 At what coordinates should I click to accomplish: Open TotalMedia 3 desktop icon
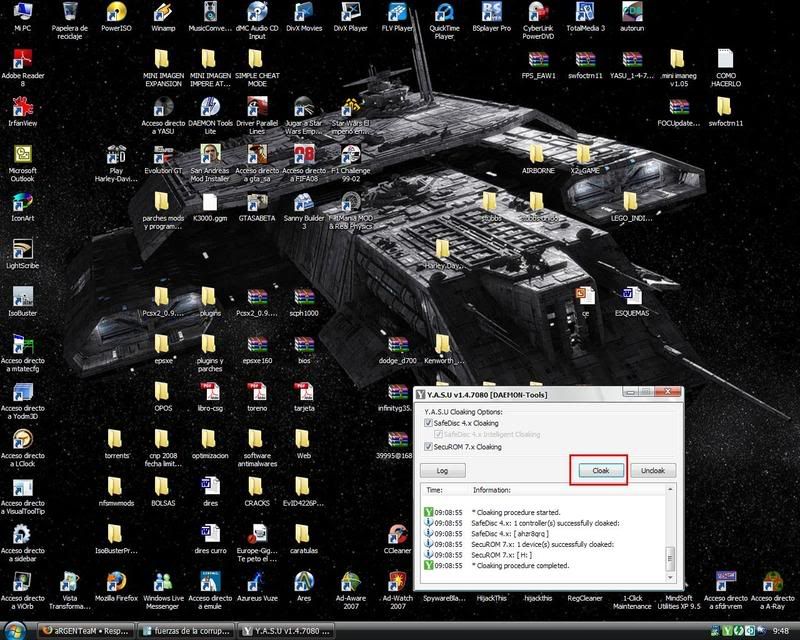(585, 17)
